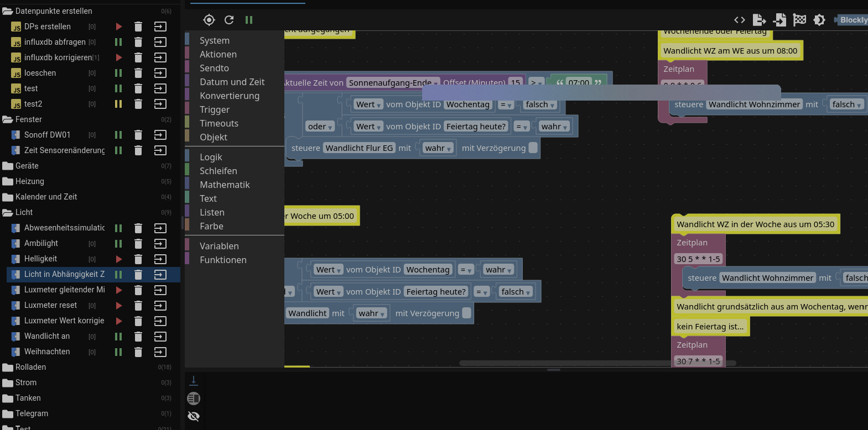Image resolution: width=868 pixels, height=430 pixels.
Task: Click the cron field "30 5 * * 1-5"
Action: coord(698,259)
